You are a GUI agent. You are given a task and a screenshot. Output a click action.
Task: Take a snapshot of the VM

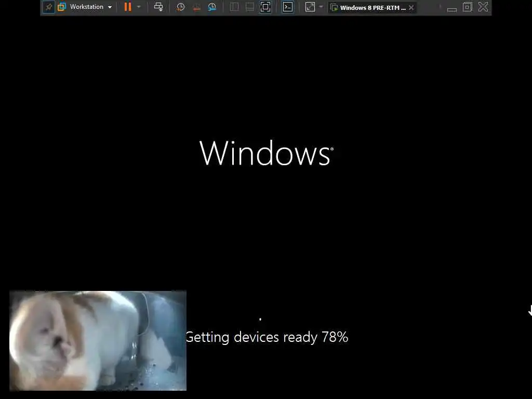(x=180, y=7)
